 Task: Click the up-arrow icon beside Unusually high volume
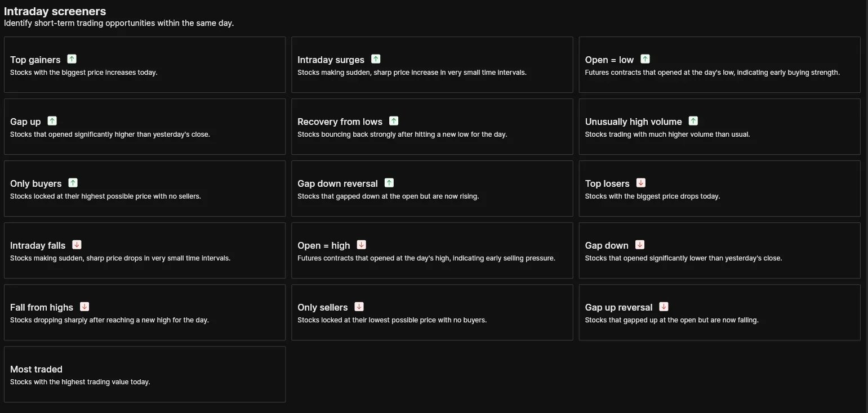[693, 121]
